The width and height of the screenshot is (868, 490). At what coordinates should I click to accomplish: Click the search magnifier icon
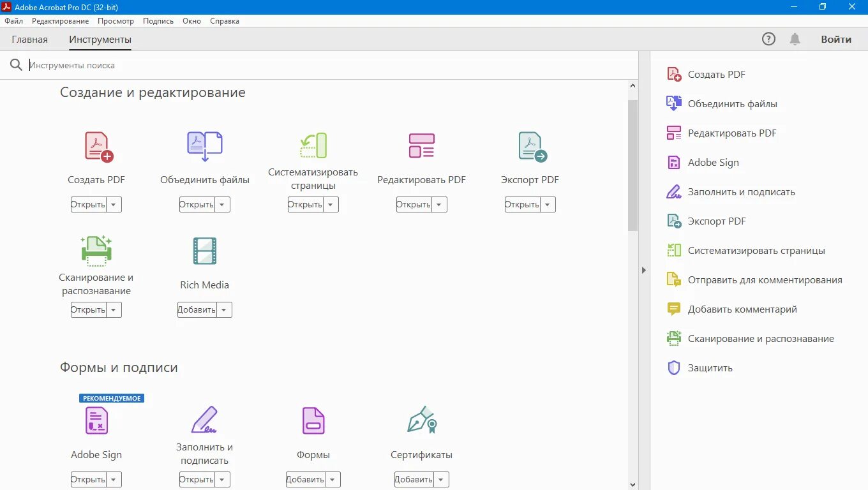[16, 65]
